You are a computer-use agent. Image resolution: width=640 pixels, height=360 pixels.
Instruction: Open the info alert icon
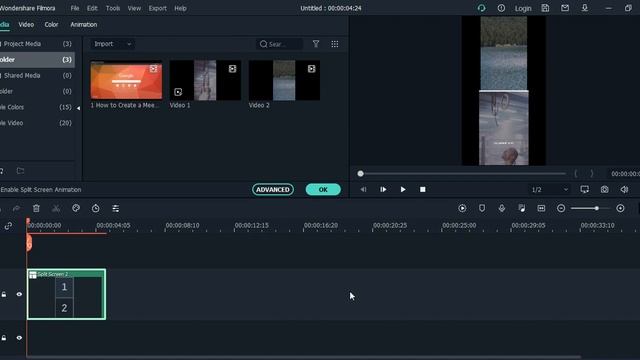click(501, 8)
